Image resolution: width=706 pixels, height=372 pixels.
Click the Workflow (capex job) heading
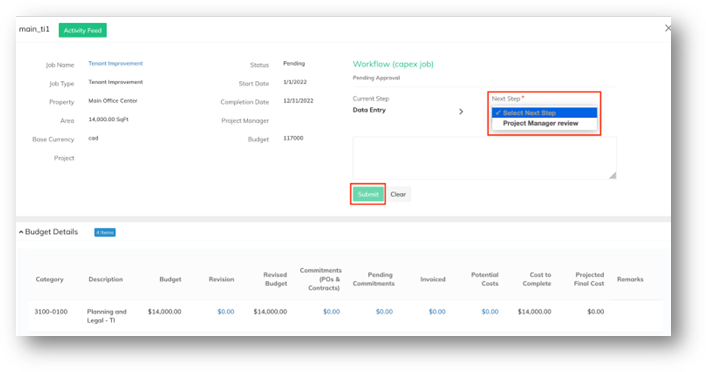click(x=393, y=64)
